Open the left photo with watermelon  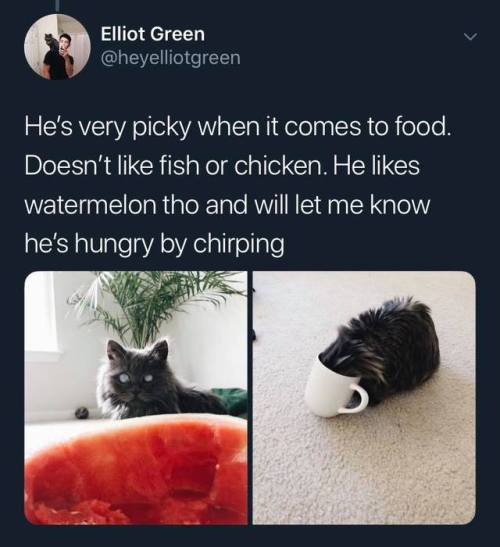point(136,398)
